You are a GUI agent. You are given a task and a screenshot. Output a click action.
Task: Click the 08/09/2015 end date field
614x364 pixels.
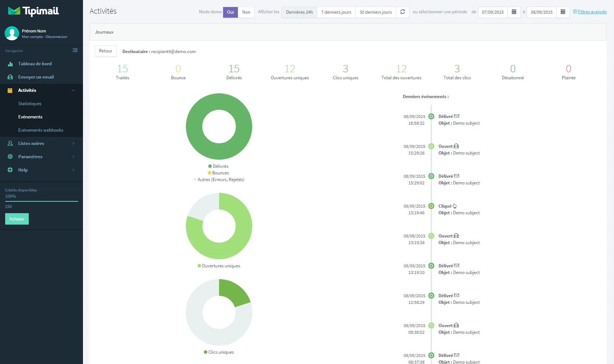pyautogui.click(x=541, y=12)
